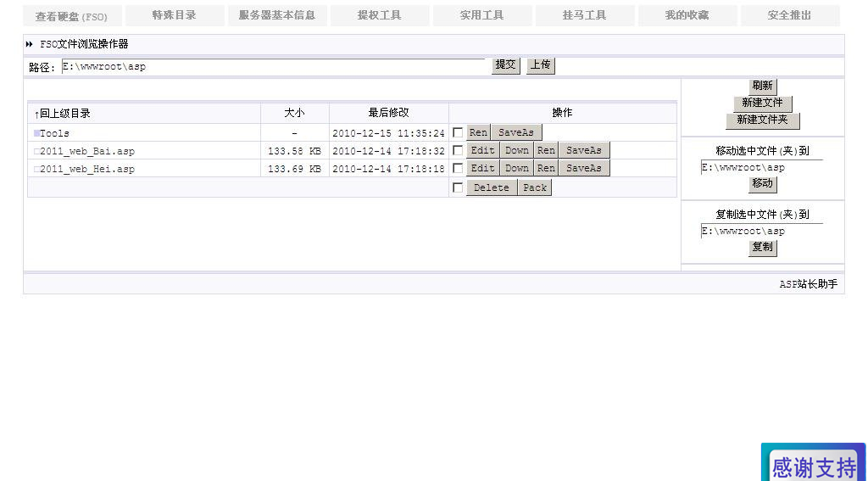Click the 刷新 refresh button
Viewport: 868px width, 481px height.
[762, 87]
